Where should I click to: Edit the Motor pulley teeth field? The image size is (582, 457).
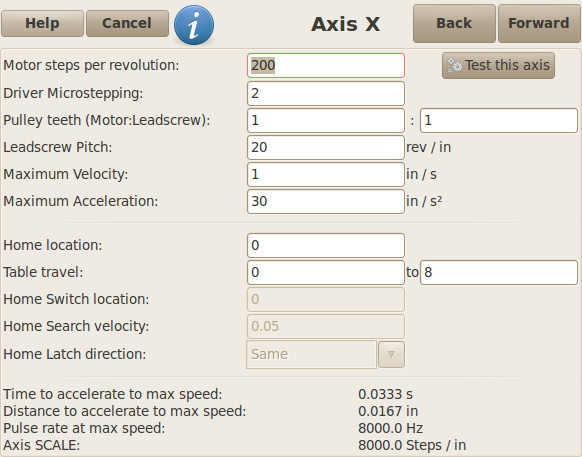[326, 120]
